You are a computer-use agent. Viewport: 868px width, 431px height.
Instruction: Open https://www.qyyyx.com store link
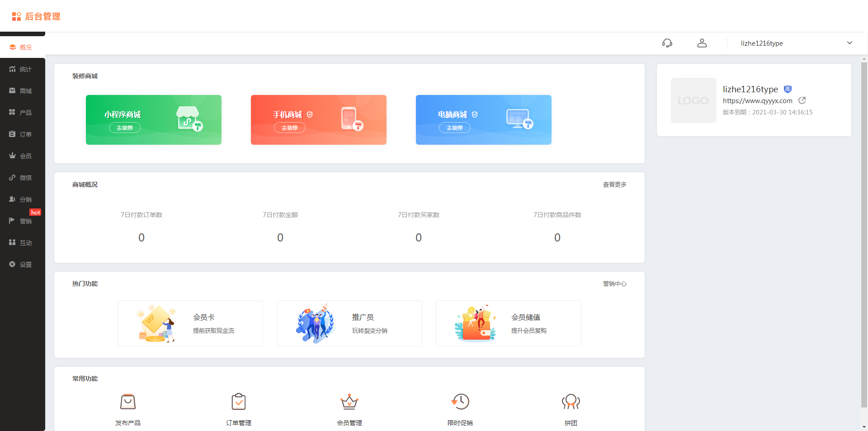pos(758,101)
